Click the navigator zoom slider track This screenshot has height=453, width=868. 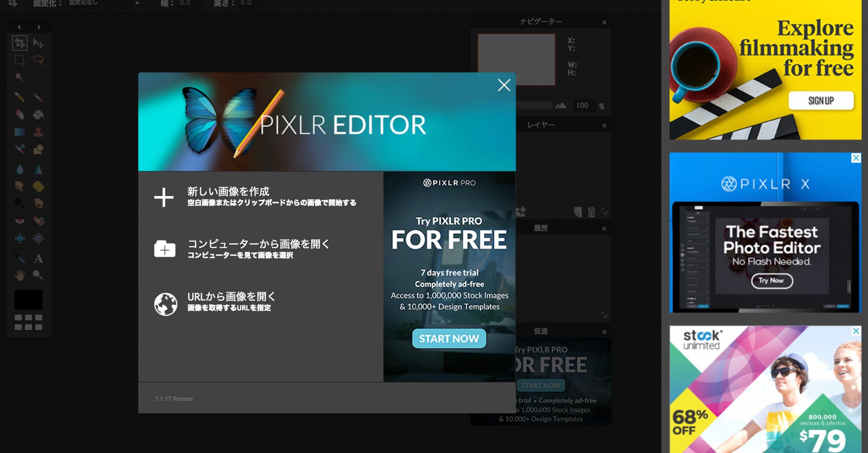click(534, 105)
